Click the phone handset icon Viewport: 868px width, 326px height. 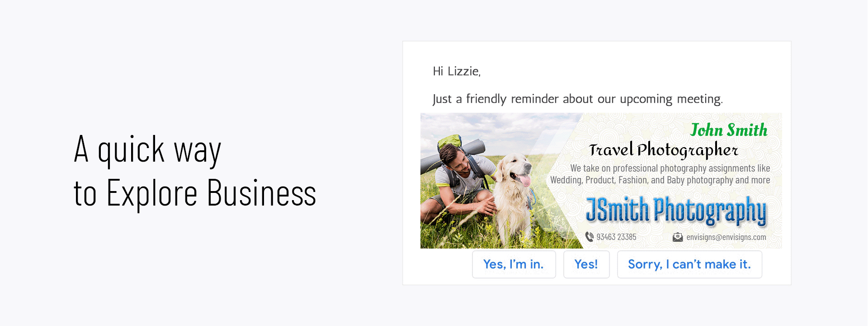click(590, 237)
